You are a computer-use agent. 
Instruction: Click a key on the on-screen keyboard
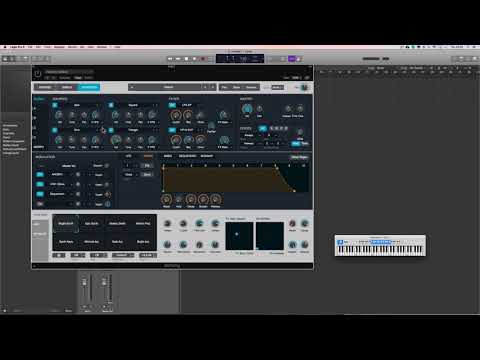[x=380, y=250]
